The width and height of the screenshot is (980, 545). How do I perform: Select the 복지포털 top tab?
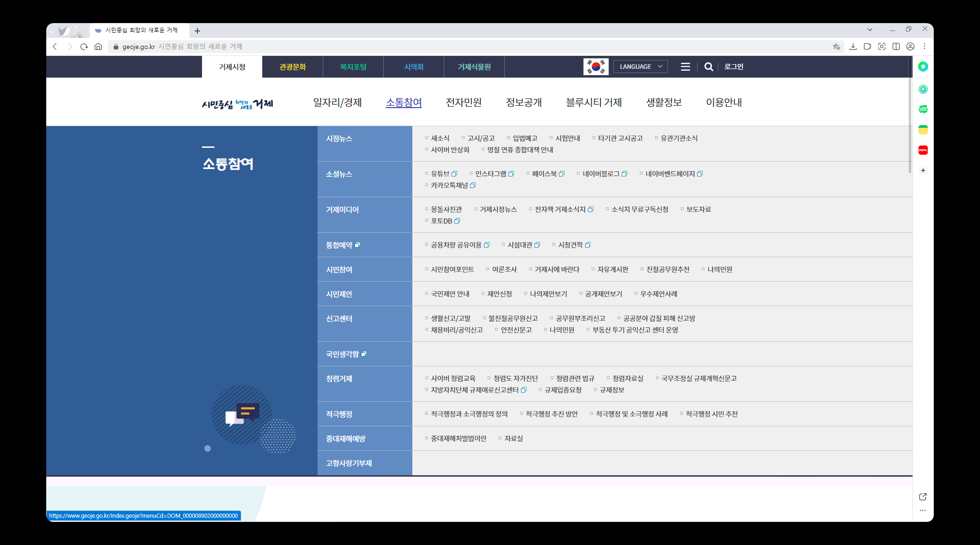(353, 67)
